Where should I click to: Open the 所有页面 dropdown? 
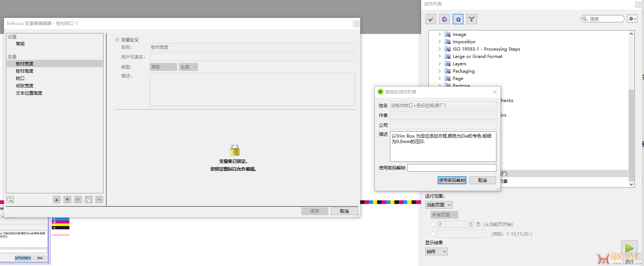coord(444,215)
